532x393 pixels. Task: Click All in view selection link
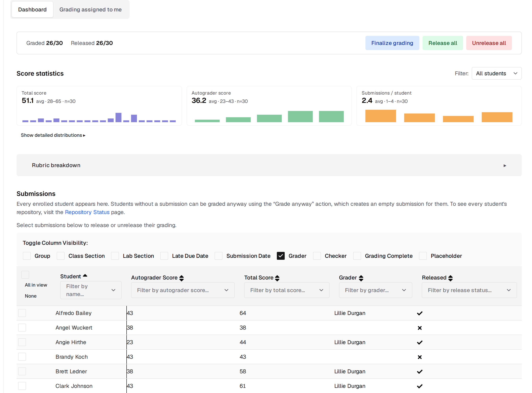pyautogui.click(x=36, y=285)
